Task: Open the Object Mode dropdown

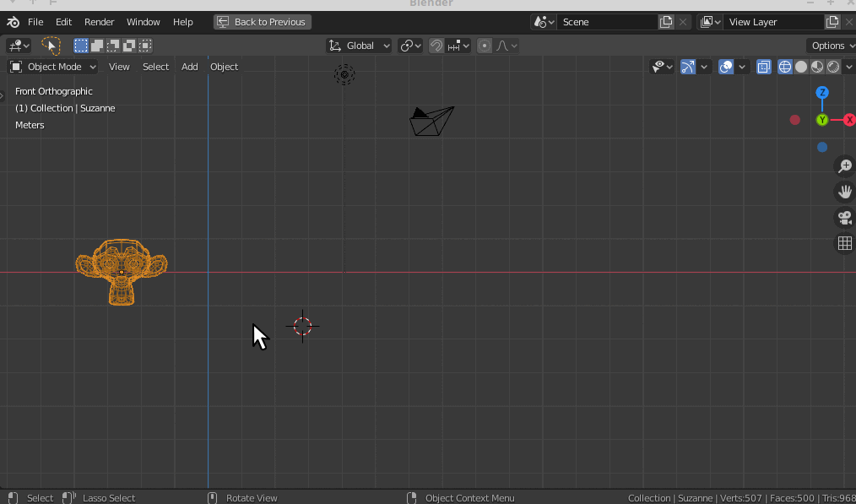Action: pyautogui.click(x=52, y=66)
